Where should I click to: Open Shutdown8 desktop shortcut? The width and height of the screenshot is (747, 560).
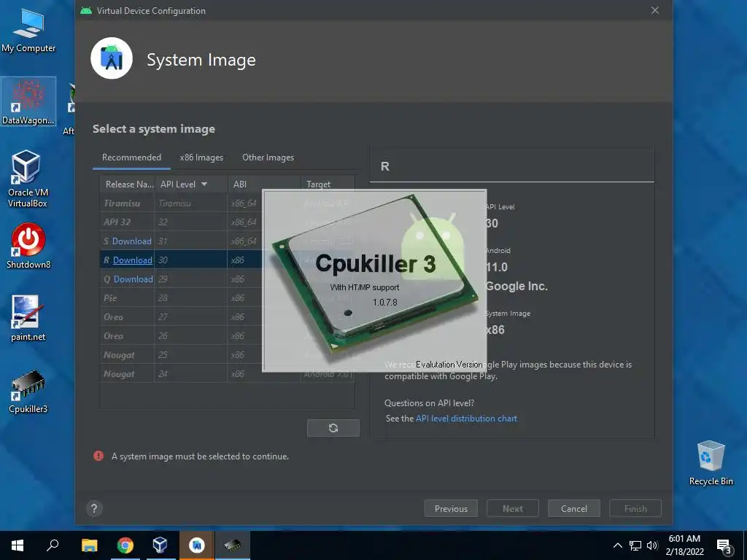(28, 246)
